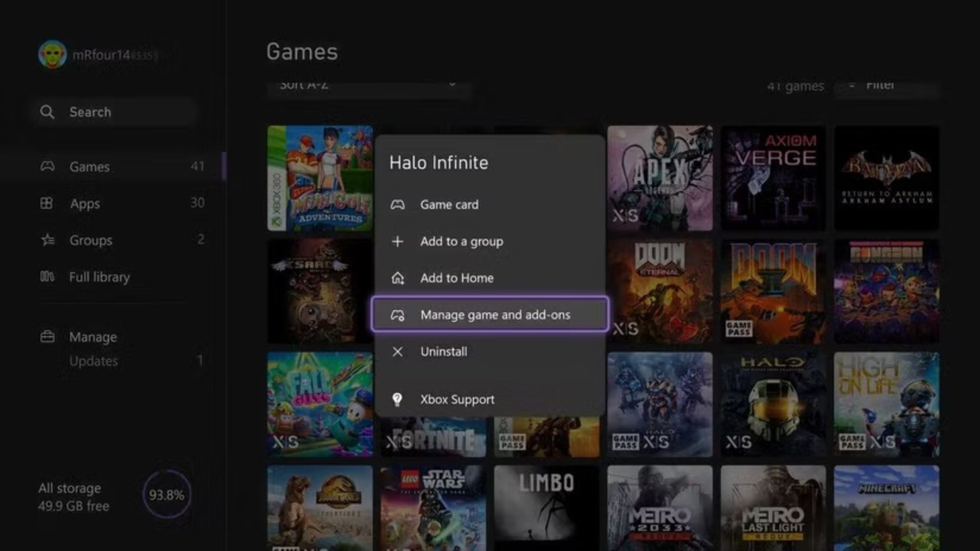Image resolution: width=980 pixels, height=551 pixels.
Task: Open Updates under Manage
Action: (x=94, y=361)
